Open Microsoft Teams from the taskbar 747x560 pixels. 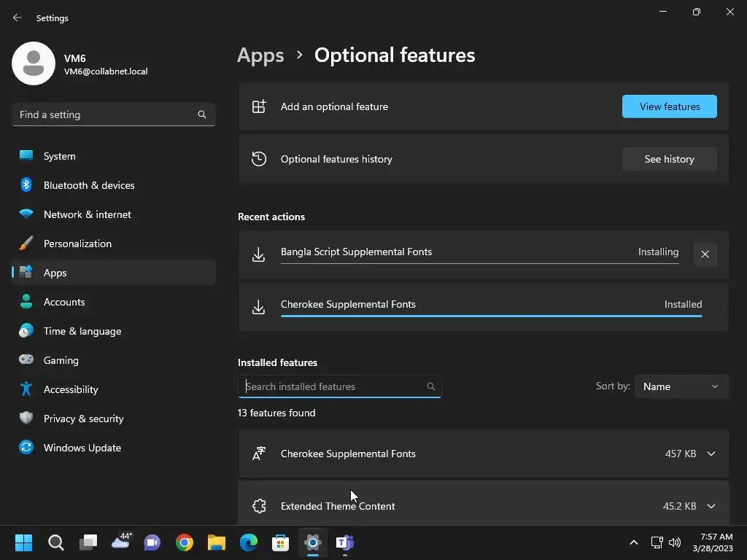point(344,542)
